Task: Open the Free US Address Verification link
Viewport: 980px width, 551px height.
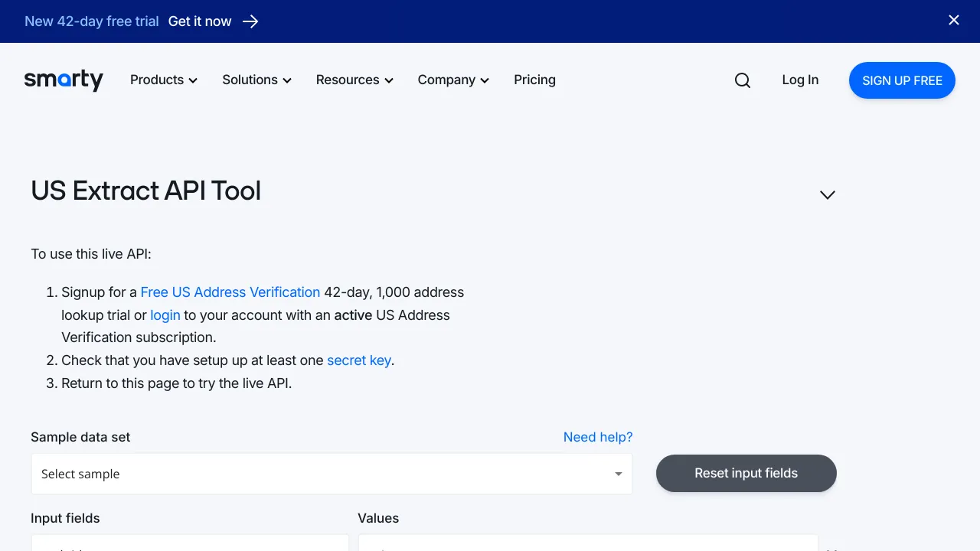Action: click(x=230, y=292)
